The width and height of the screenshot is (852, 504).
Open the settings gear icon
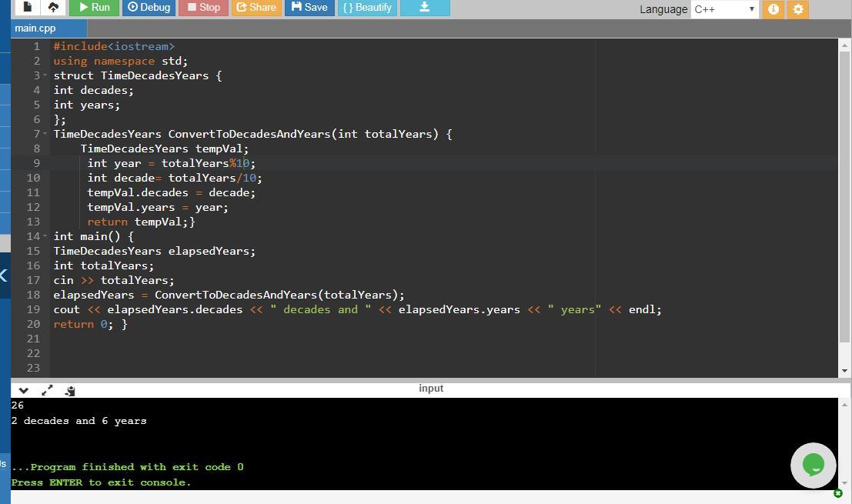pyautogui.click(x=797, y=9)
